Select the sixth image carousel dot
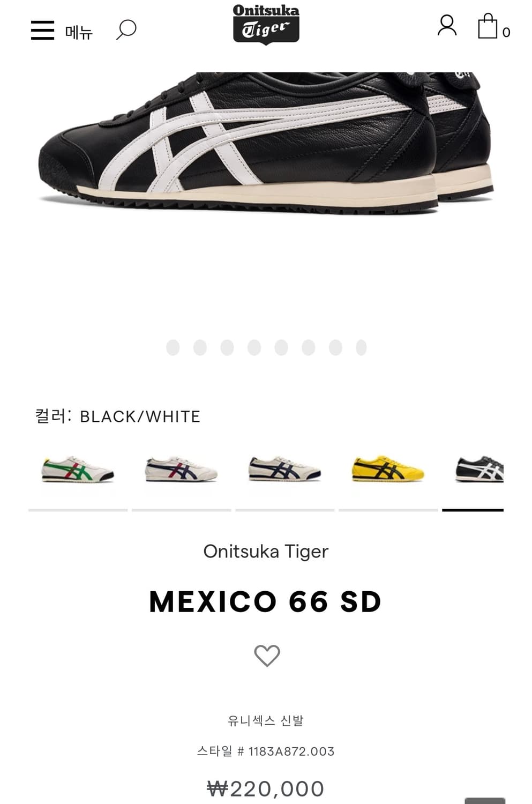This screenshot has width=532, height=804. [x=308, y=347]
